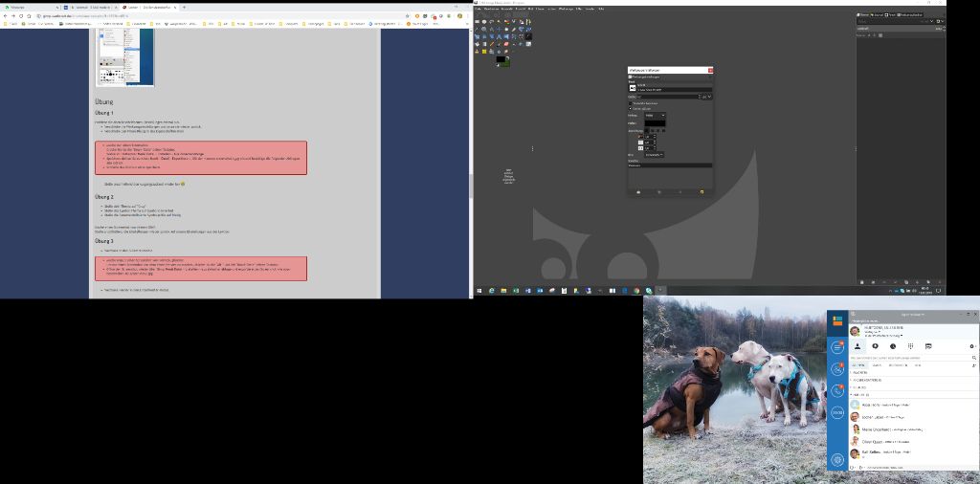Select the Free Select lasso tool in GIMP
The width and height of the screenshot is (980, 484).
[491, 21]
